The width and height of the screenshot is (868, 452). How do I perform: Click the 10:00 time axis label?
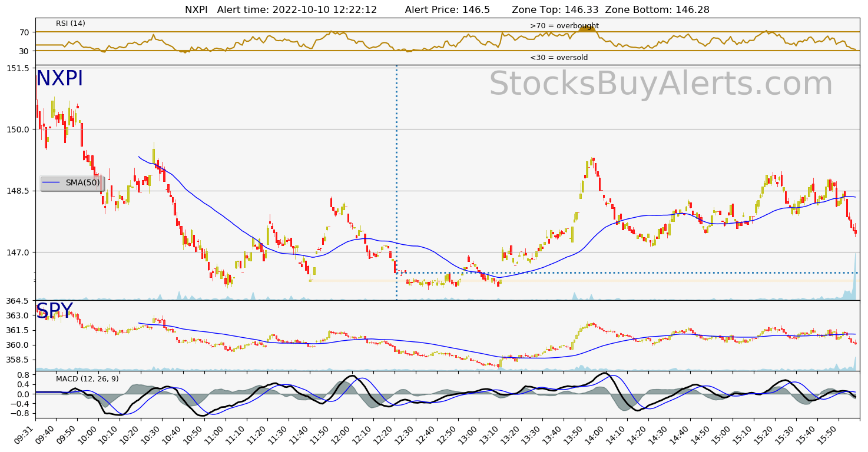88,434
